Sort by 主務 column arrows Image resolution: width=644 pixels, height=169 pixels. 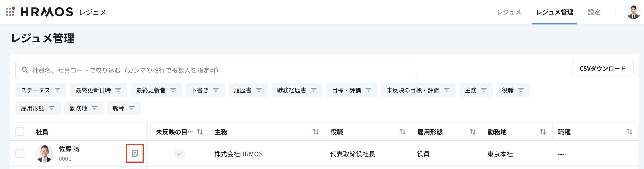pyautogui.click(x=315, y=132)
